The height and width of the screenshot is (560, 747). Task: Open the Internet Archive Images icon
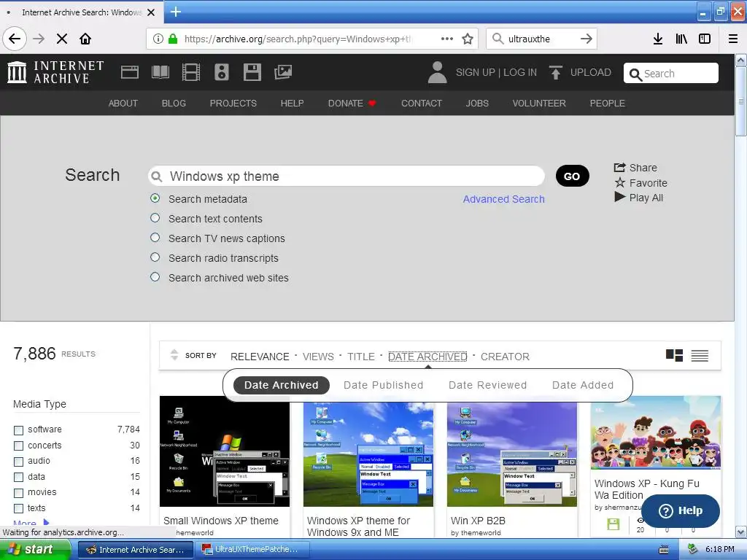click(283, 72)
